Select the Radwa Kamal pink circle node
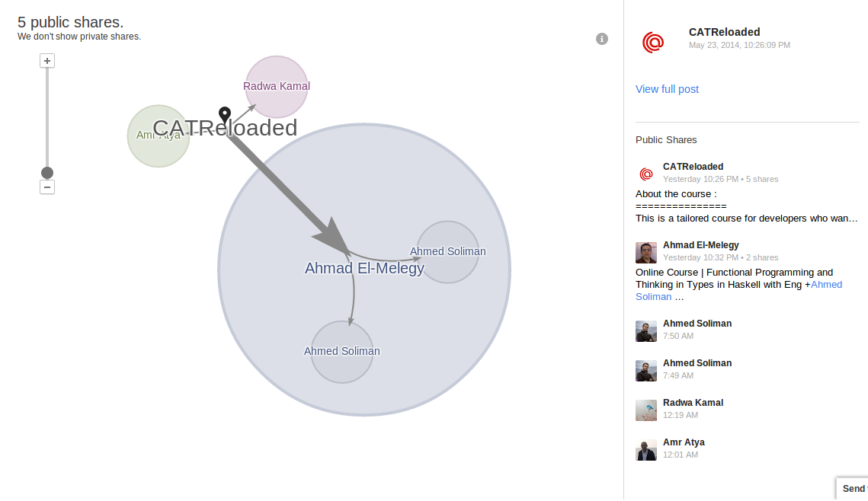This screenshot has height=501, width=868. (276, 87)
